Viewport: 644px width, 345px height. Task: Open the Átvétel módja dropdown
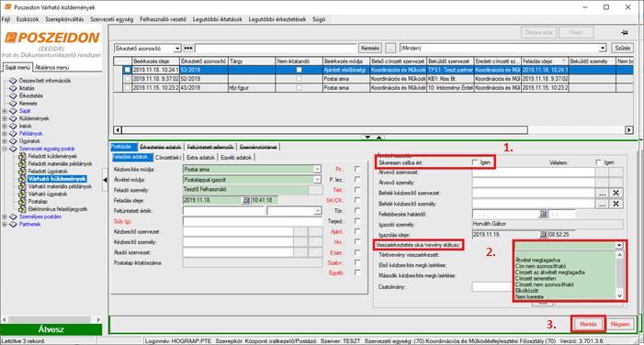[317, 179]
